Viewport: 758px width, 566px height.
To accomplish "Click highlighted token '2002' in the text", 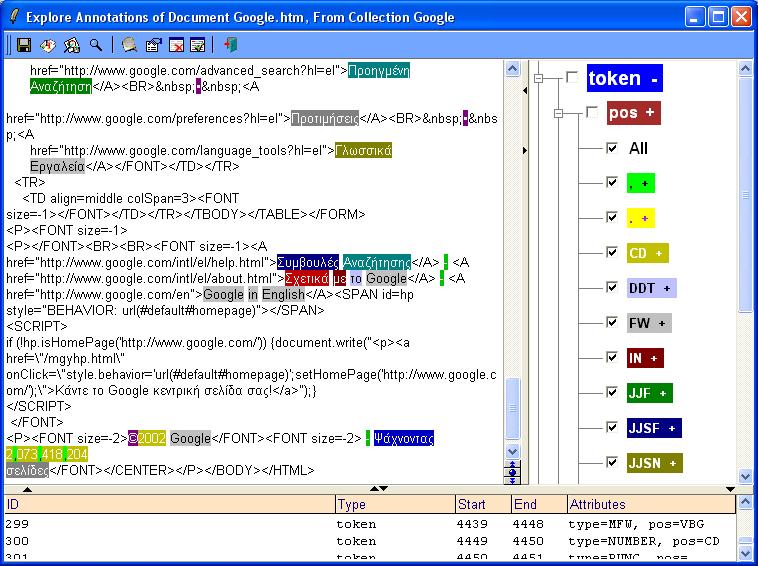I will [152, 438].
